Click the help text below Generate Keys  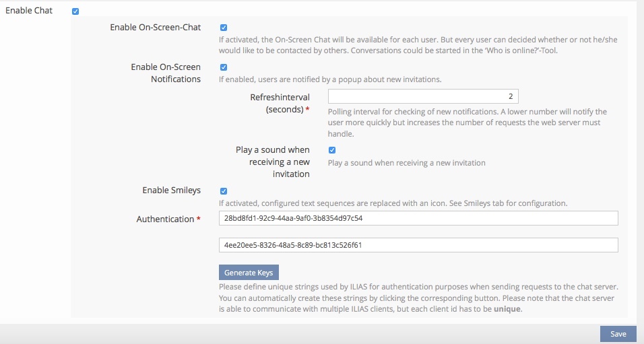pos(418,298)
